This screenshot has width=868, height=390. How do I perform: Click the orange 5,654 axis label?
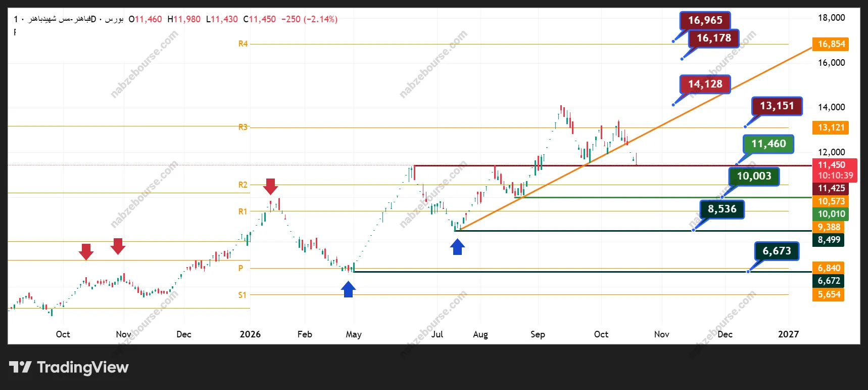click(829, 294)
